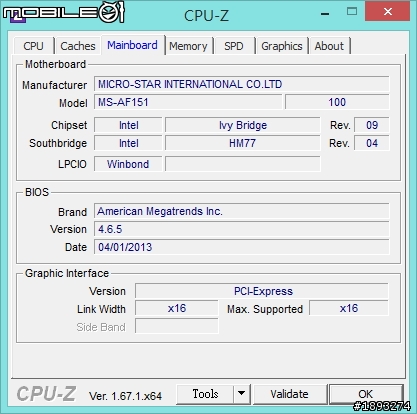Open the SPD tab
417x414 pixels.
point(234,46)
